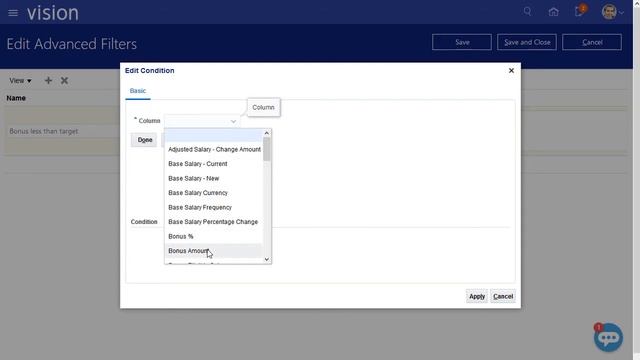Screen dimensions: 640x360
Task: Choose Base Salary Percentage Change option
Action: (x=214, y=222)
